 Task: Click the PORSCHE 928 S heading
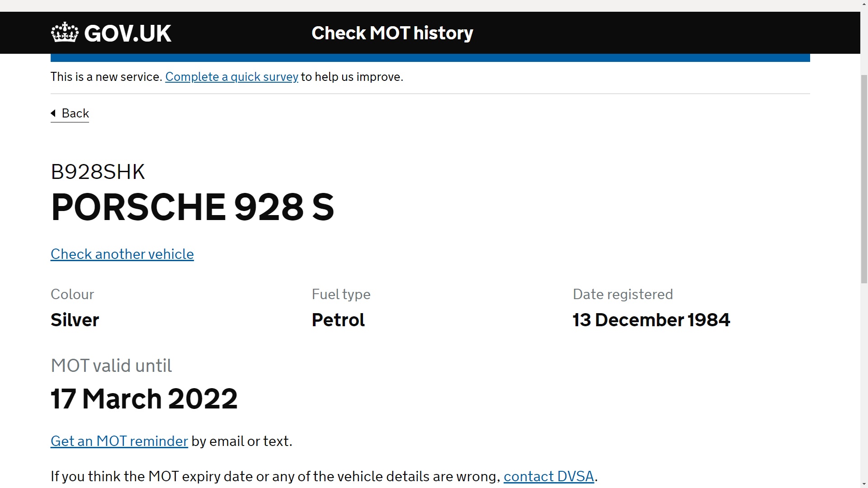(x=193, y=207)
